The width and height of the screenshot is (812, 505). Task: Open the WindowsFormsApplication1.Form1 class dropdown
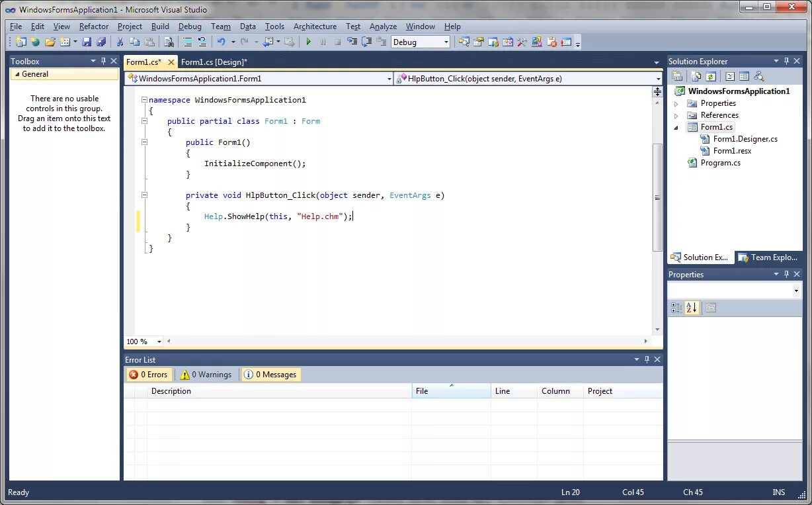point(389,79)
